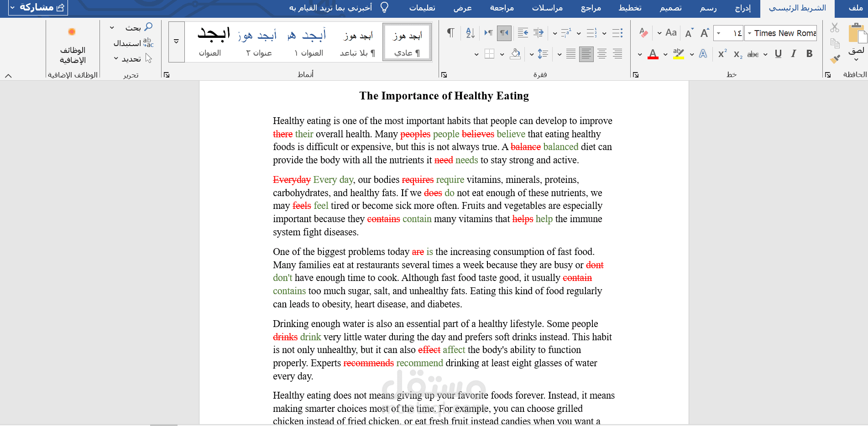Click the Sort A-Z icon
Image resolution: width=868 pixels, height=426 pixels.
(x=471, y=33)
